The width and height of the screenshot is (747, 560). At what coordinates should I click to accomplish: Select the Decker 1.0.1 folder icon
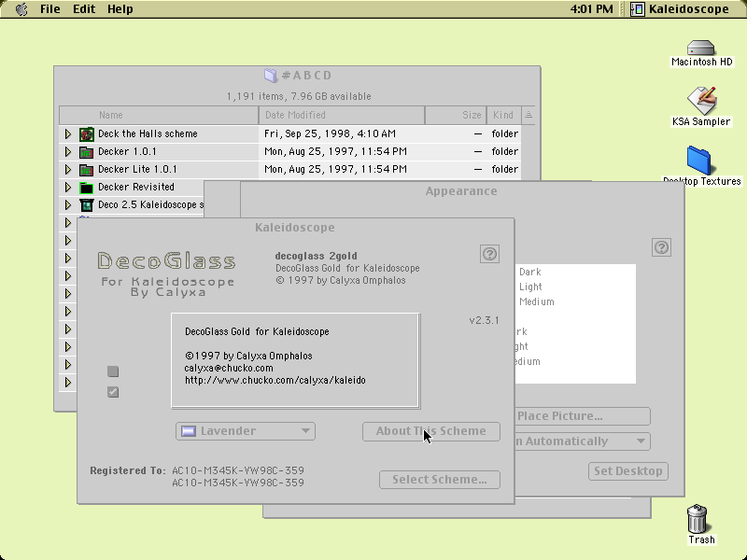click(x=86, y=152)
